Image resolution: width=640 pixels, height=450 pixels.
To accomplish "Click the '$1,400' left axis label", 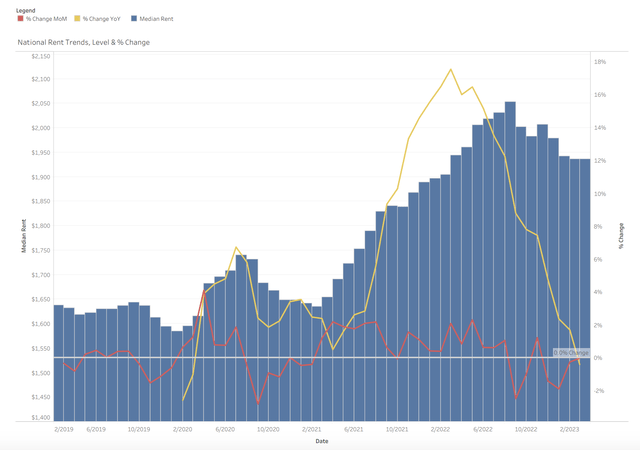I will point(41,417).
